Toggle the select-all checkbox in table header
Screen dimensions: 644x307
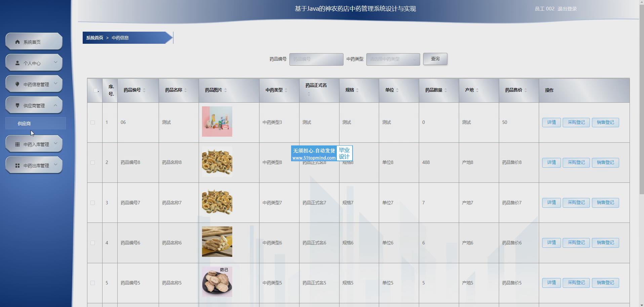[x=95, y=90]
